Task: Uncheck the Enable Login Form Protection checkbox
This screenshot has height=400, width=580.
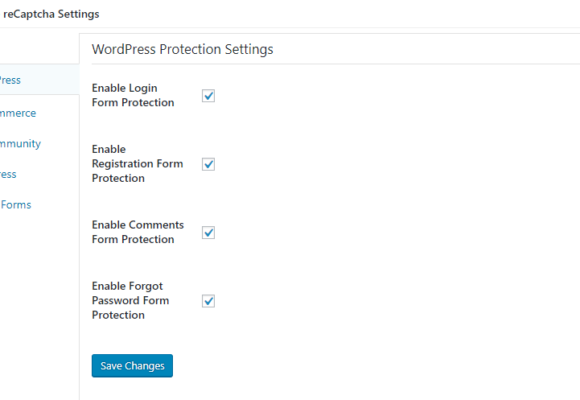Action: point(208,96)
